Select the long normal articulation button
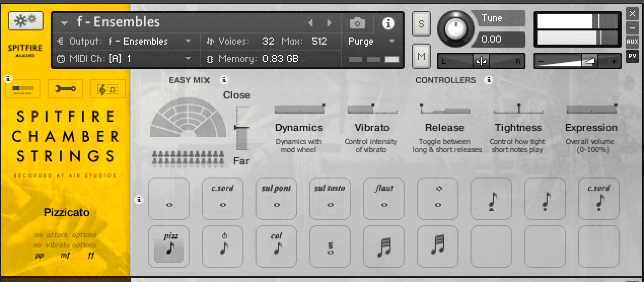 (169, 199)
